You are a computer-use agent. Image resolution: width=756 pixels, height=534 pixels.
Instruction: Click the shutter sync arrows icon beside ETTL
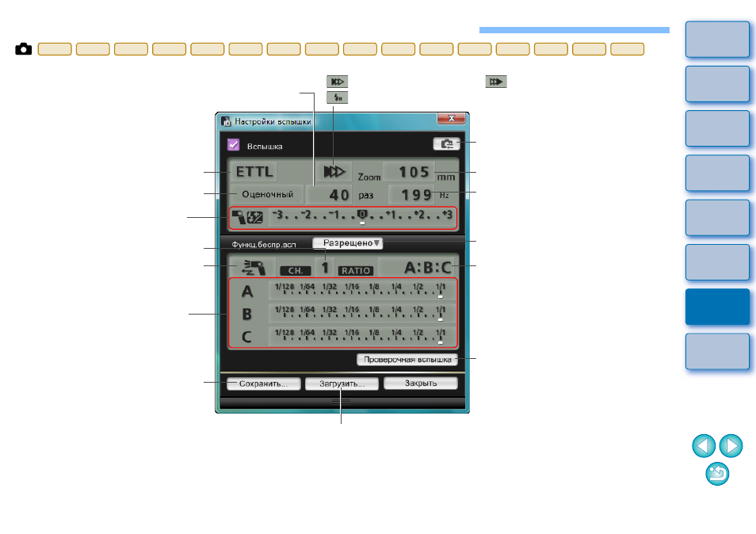click(x=334, y=172)
